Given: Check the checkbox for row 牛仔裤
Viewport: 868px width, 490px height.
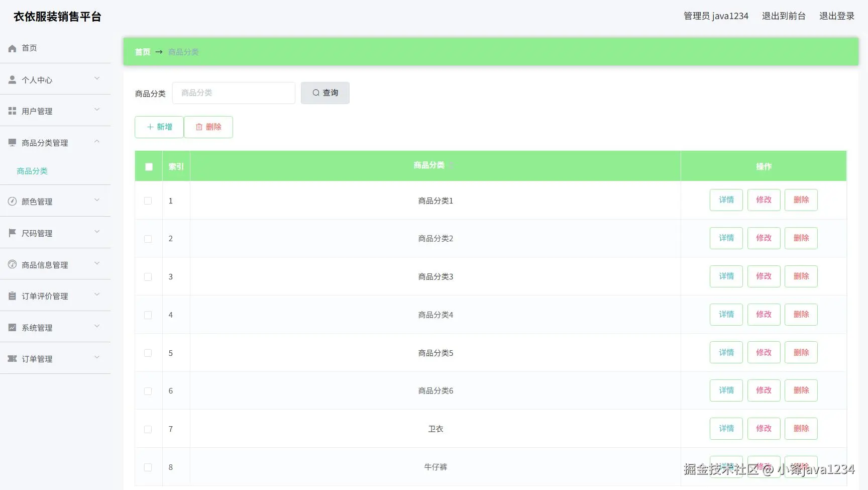Looking at the screenshot, I should coord(148,467).
